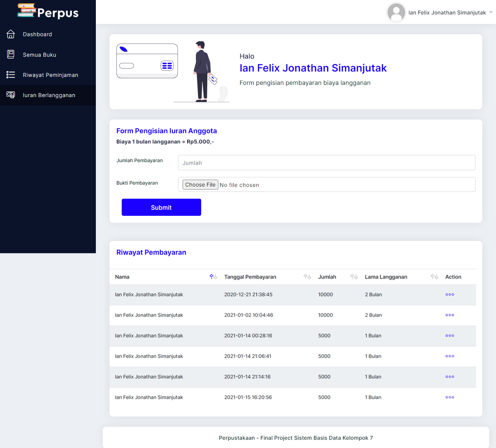Click the Perpus logo
Image resolution: width=496 pixels, height=448 pixels.
(48, 12)
